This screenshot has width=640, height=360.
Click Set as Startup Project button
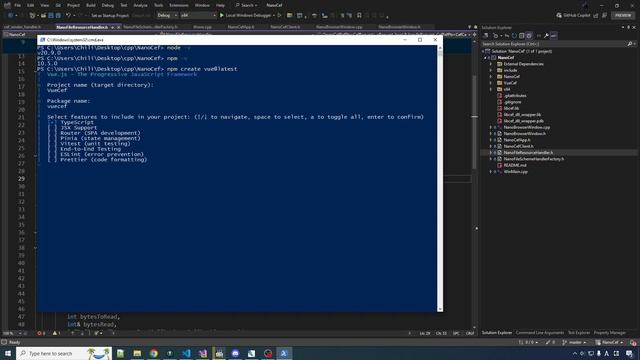tap(110, 16)
